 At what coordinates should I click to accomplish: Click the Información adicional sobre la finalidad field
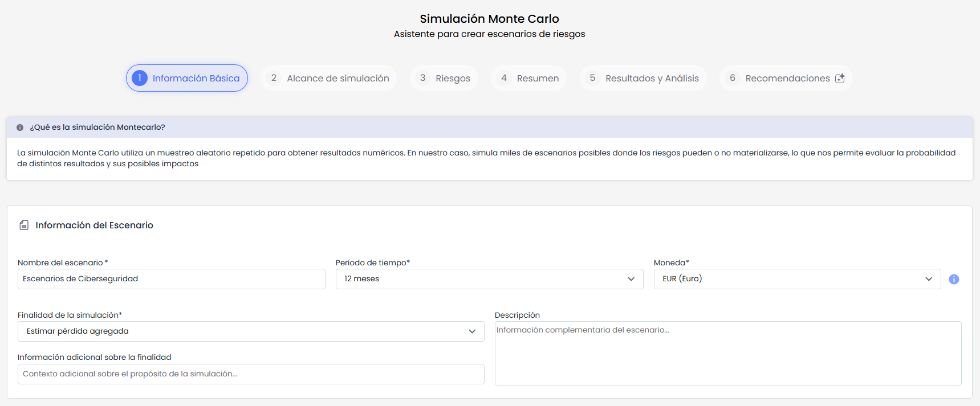pos(251,374)
